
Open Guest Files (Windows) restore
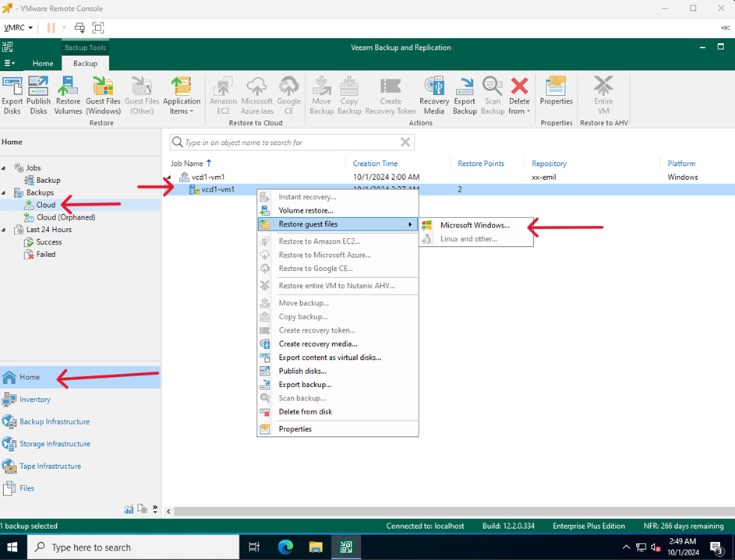(x=103, y=95)
